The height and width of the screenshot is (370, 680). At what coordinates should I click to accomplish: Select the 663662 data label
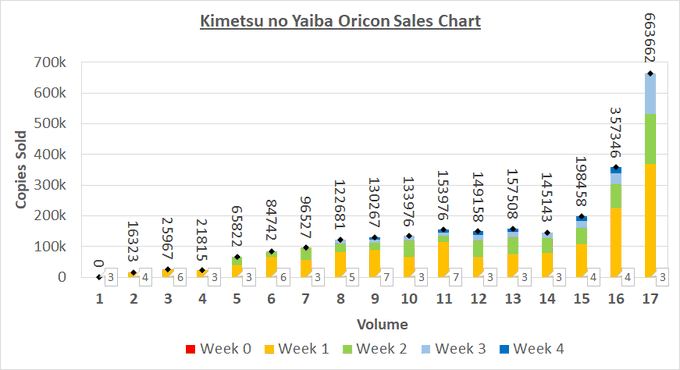(650, 38)
